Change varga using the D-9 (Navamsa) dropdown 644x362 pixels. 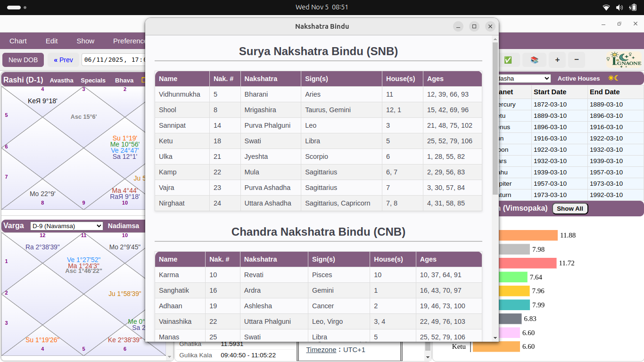pos(66,226)
